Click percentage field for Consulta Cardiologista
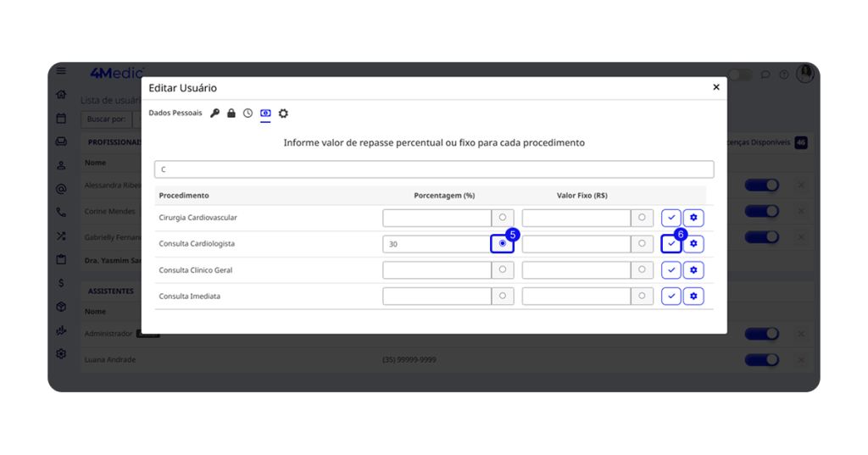Viewport: 868px width, 455px height. (437, 244)
